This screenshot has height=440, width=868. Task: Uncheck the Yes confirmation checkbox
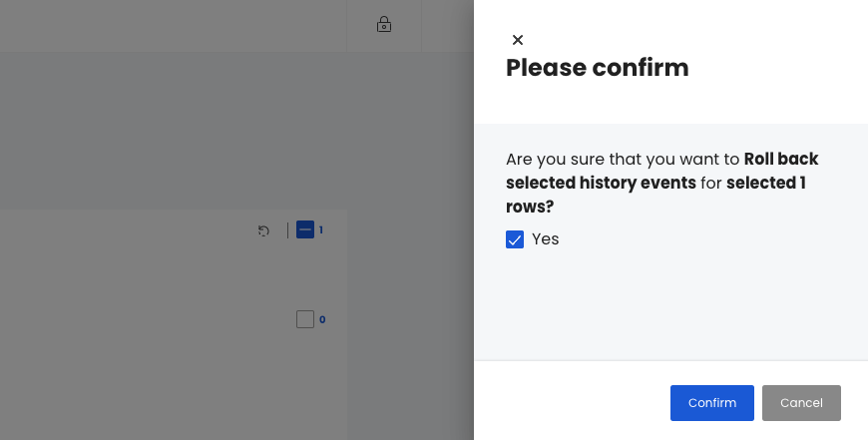[515, 239]
